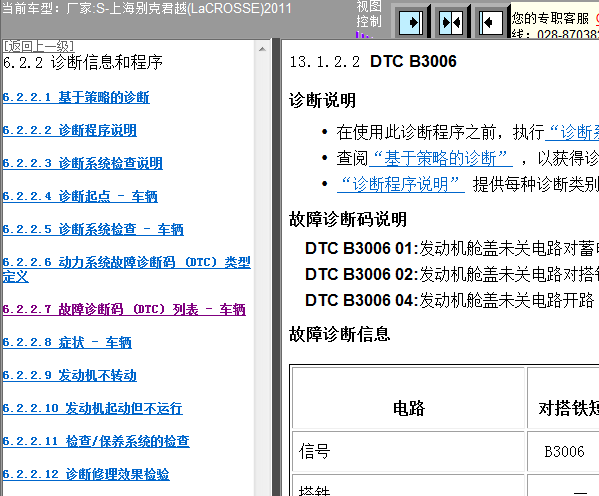Open 6.2.2.11 检查/保养系统的检查 link

tap(96, 441)
